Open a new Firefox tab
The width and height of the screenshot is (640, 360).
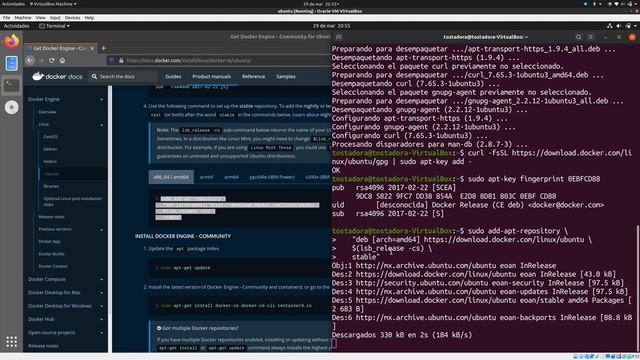[x=104, y=48]
